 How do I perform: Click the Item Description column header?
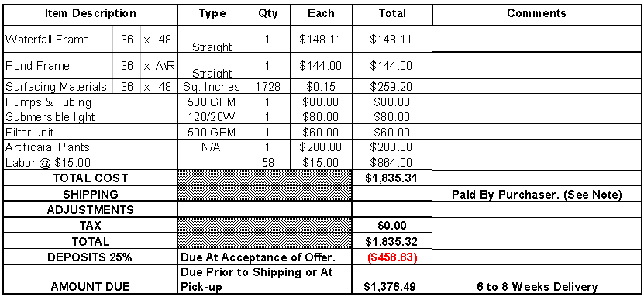[91, 13]
